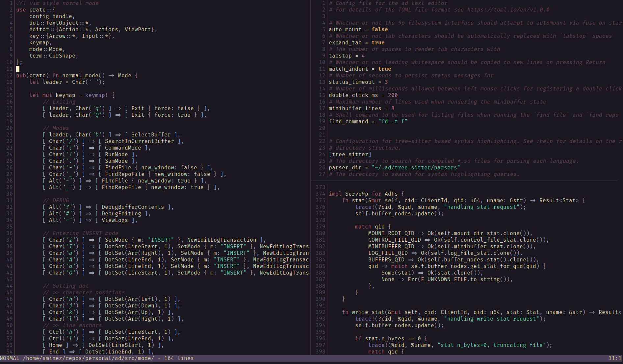This screenshot has width=623, height=364.
Task: Click the tabstop value 4
Action: pos(363,56)
